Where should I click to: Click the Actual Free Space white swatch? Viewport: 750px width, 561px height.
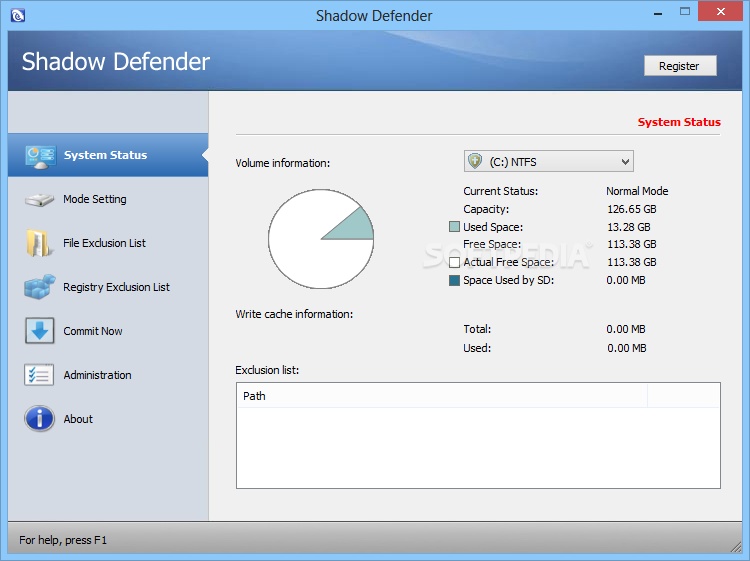coord(454,262)
